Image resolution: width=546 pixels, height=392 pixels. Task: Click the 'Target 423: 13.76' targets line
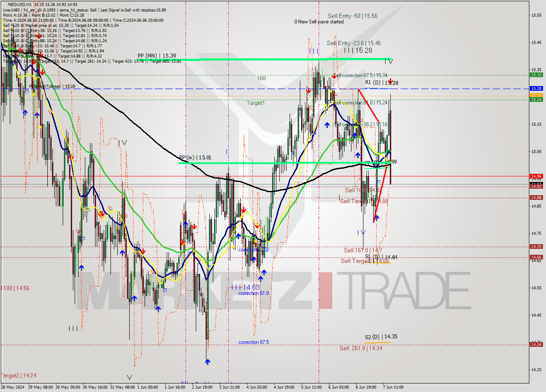click(93, 61)
